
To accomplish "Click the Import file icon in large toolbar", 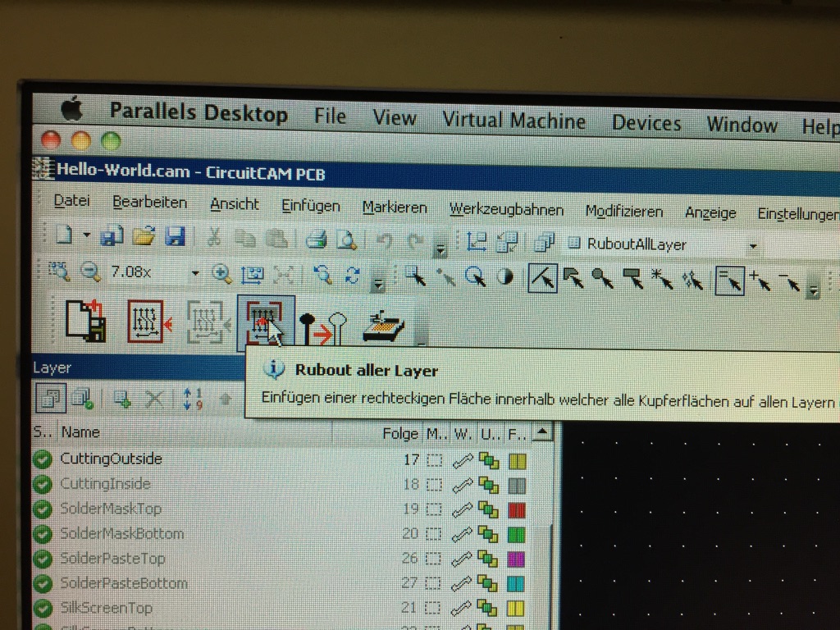I will pyautogui.click(x=85, y=321).
